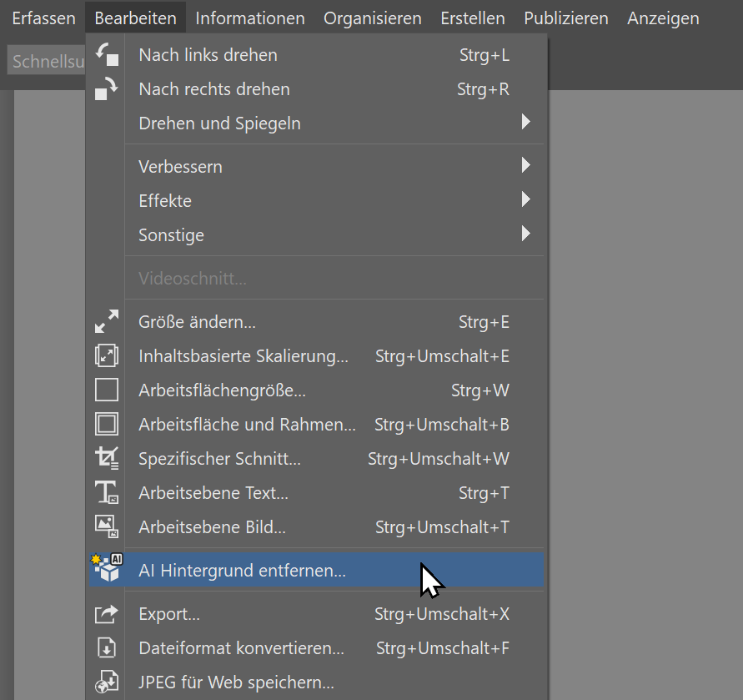Click the Arbeitsflächengröße canvas icon
This screenshot has width=743, height=700.
tap(107, 390)
